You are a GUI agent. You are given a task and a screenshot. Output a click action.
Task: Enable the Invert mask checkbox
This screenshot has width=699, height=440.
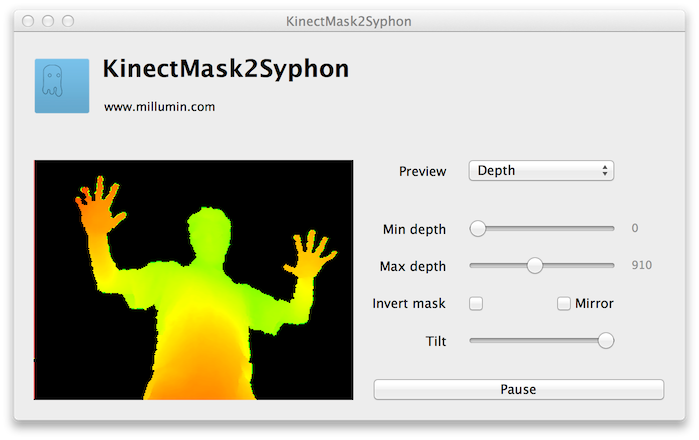coord(476,304)
